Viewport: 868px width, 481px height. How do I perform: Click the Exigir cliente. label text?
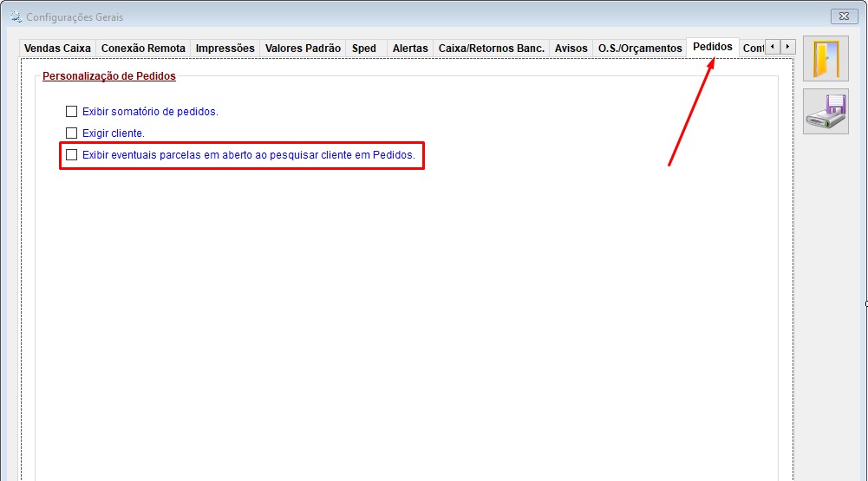[x=114, y=133]
